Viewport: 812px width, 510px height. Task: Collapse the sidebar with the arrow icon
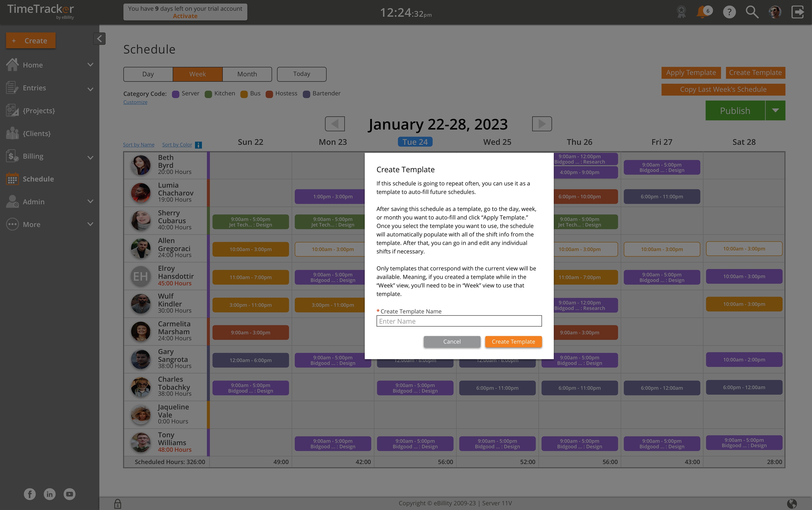(99, 39)
